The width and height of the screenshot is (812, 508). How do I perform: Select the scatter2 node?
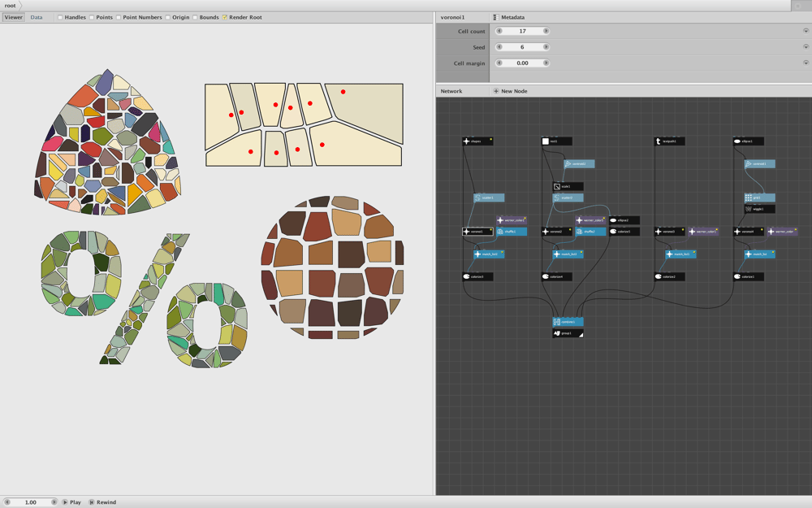(568, 198)
